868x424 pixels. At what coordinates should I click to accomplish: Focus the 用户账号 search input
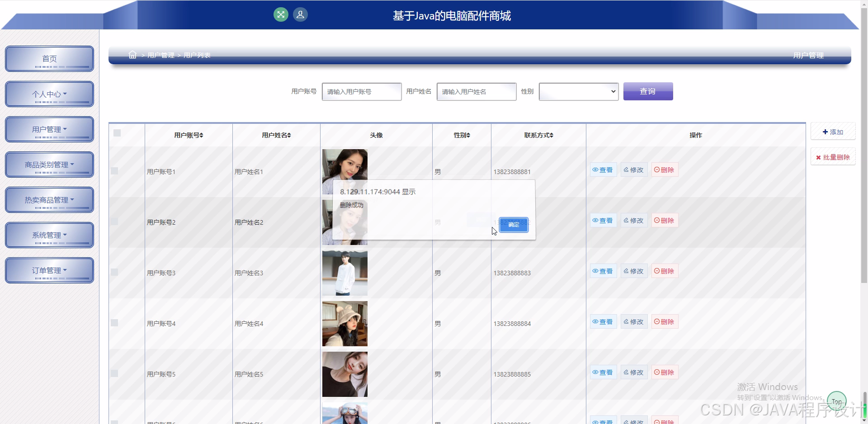pyautogui.click(x=362, y=92)
